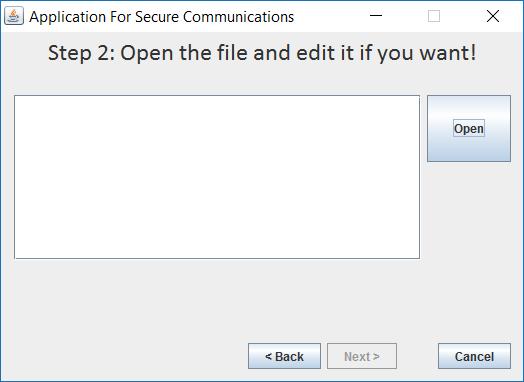Image resolution: width=524 pixels, height=382 pixels.
Task: Click the Application For Secure Communications title
Action: tap(161, 17)
